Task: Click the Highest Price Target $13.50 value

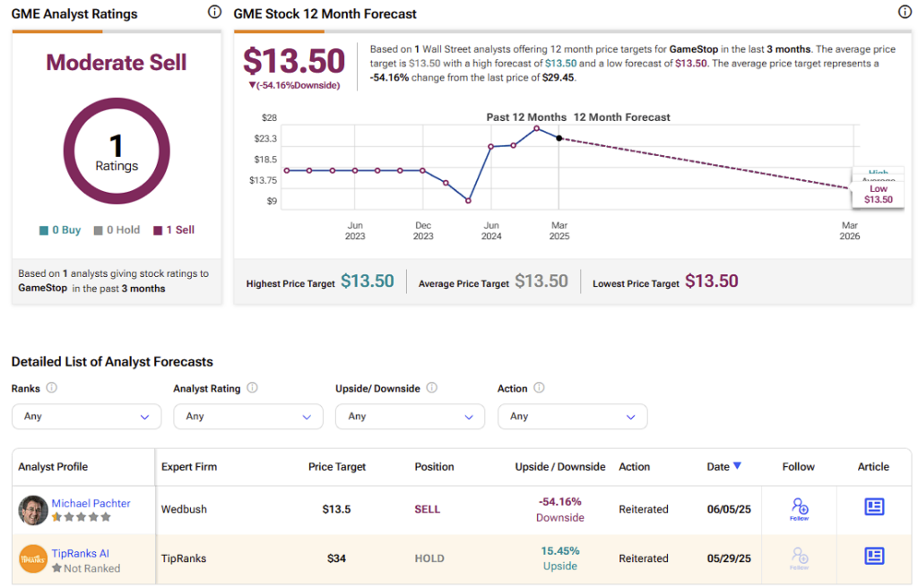Action: [x=368, y=281]
